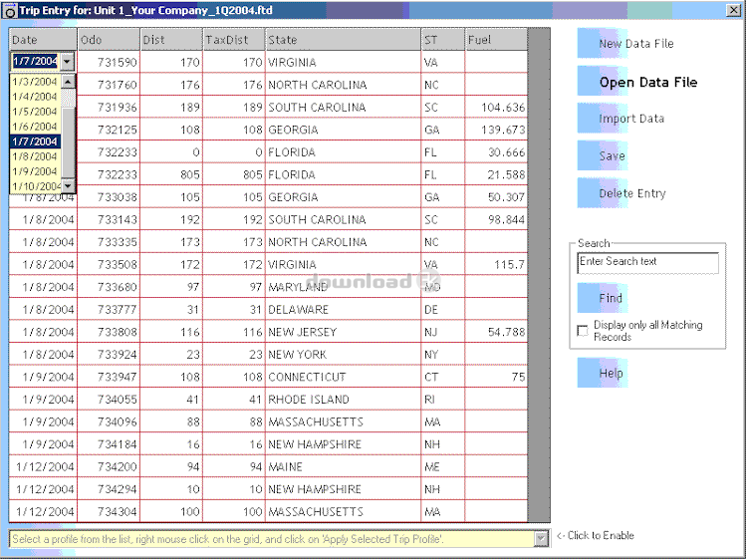Click fuel value 115.7
This screenshot has height=560, width=747.
496,264
